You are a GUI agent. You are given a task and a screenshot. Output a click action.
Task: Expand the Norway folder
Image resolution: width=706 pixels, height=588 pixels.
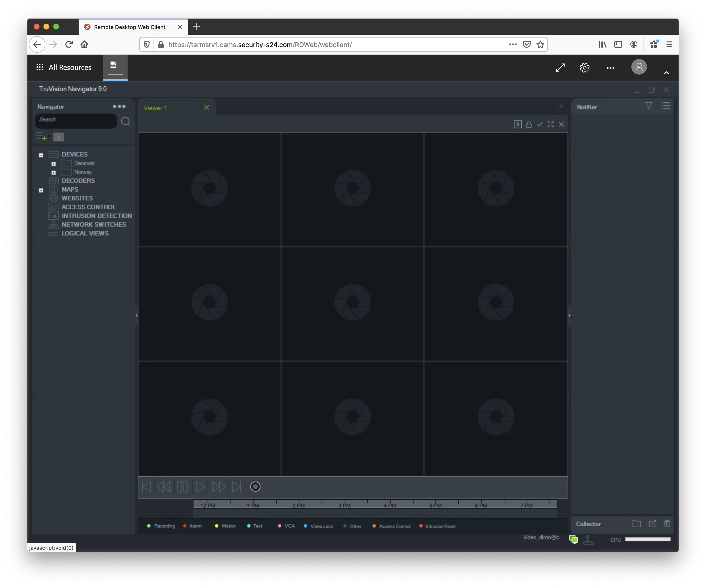53,173
